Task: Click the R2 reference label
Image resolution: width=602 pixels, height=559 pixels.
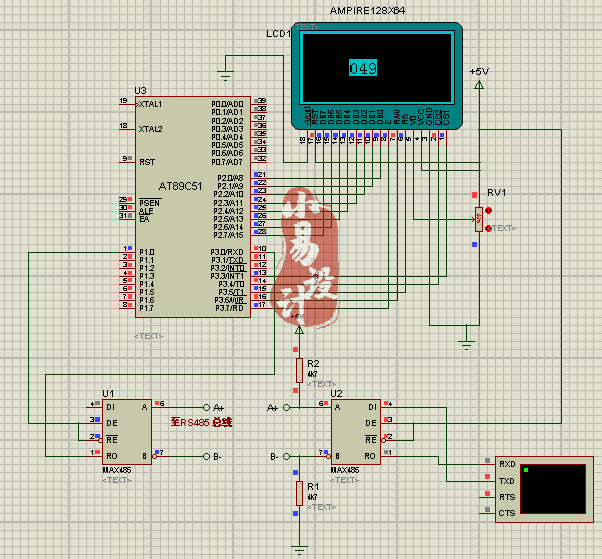Action: click(313, 364)
